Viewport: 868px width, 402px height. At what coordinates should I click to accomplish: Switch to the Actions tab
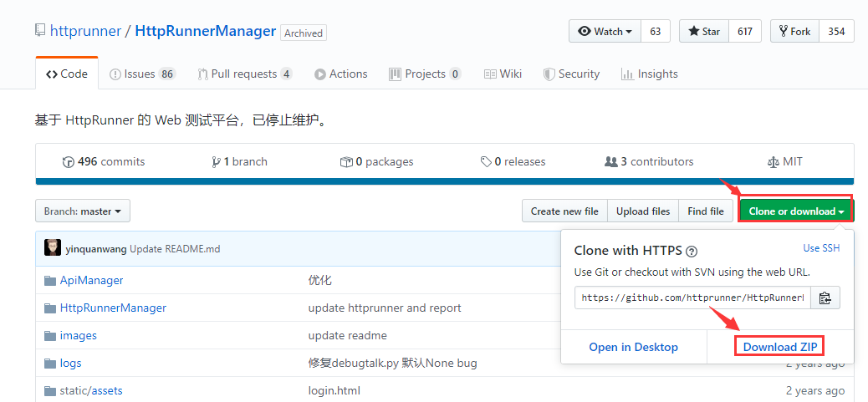pos(341,74)
